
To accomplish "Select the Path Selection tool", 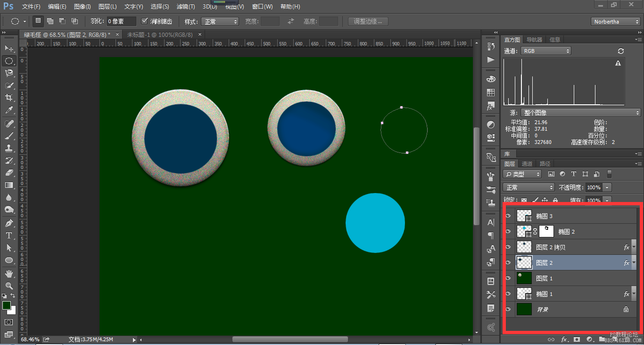I will click(9, 248).
